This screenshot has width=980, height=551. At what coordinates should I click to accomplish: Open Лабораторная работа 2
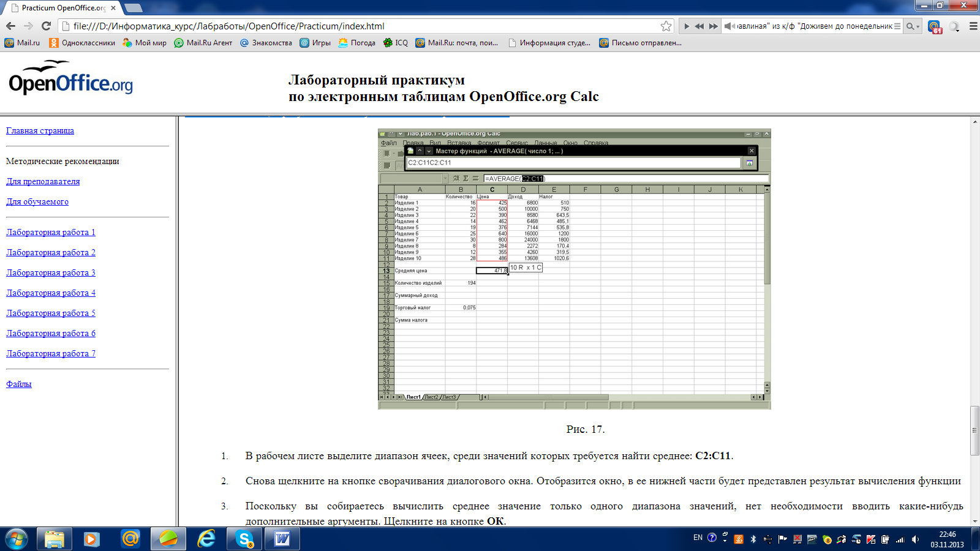[x=51, y=252]
